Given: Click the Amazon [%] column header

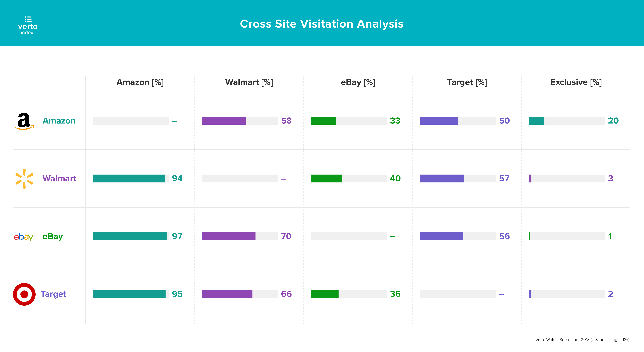Looking at the screenshot, I should [140, 82].
